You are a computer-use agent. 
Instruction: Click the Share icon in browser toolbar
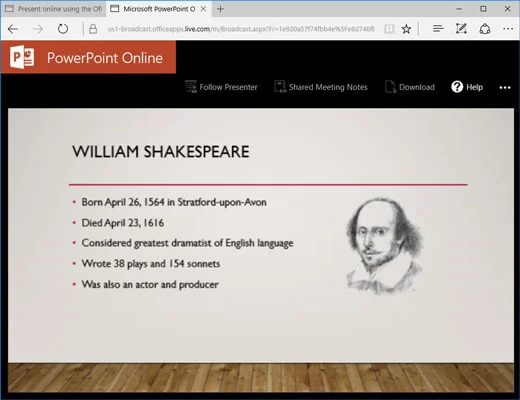485,29
